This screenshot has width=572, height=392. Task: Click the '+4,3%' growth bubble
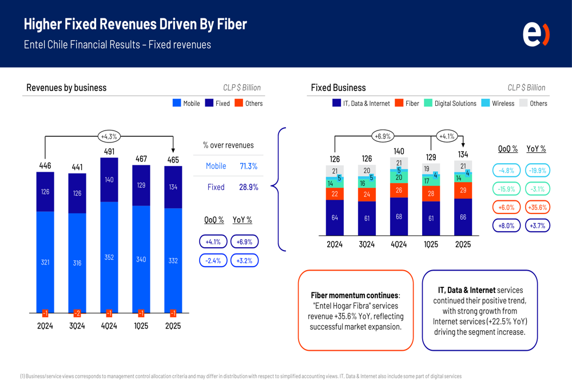[x=109, y=137]
